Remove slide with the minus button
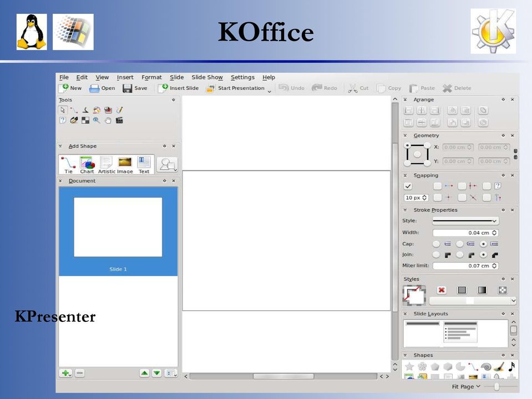 click(80, 373)
